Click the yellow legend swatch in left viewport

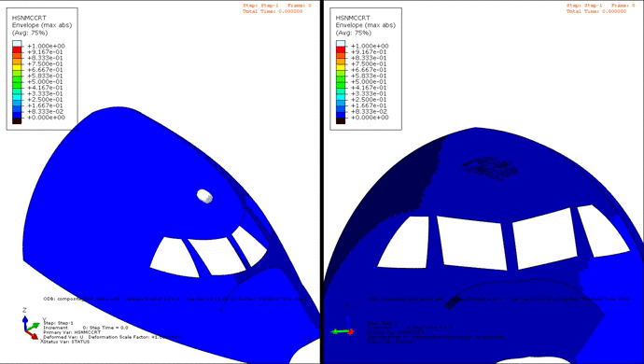17,67
